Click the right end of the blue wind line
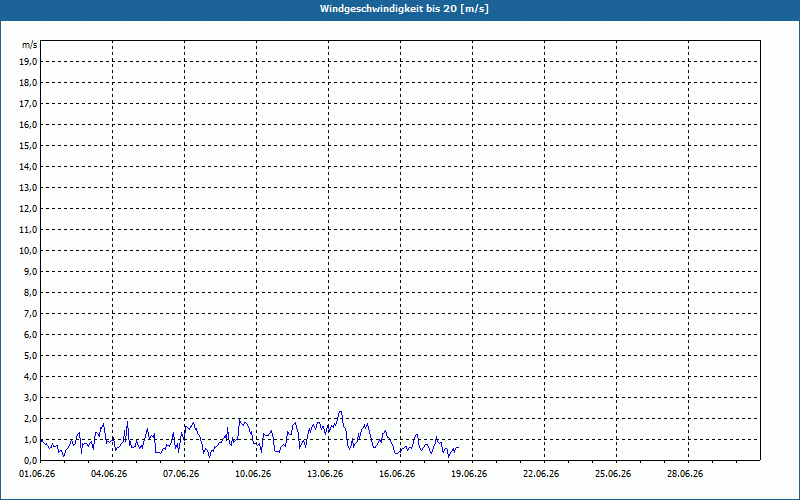Viewport: 800px width, 500px height. click(458, 447)
